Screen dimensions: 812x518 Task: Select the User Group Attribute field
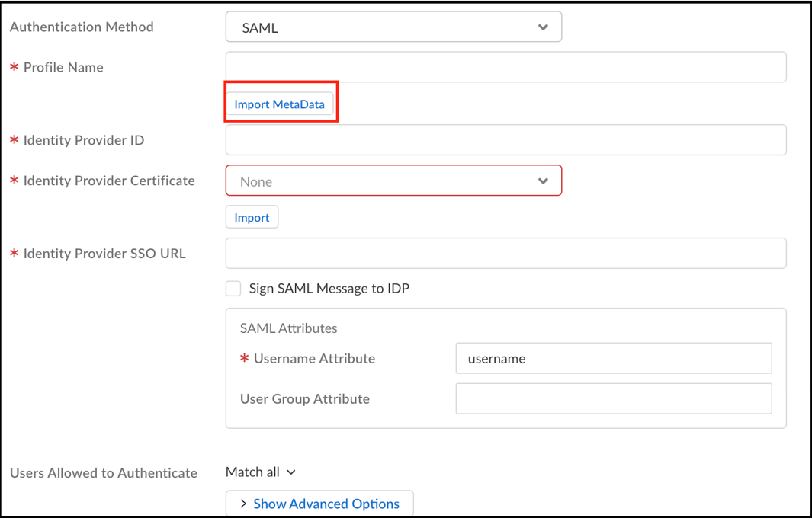(613, 398)
